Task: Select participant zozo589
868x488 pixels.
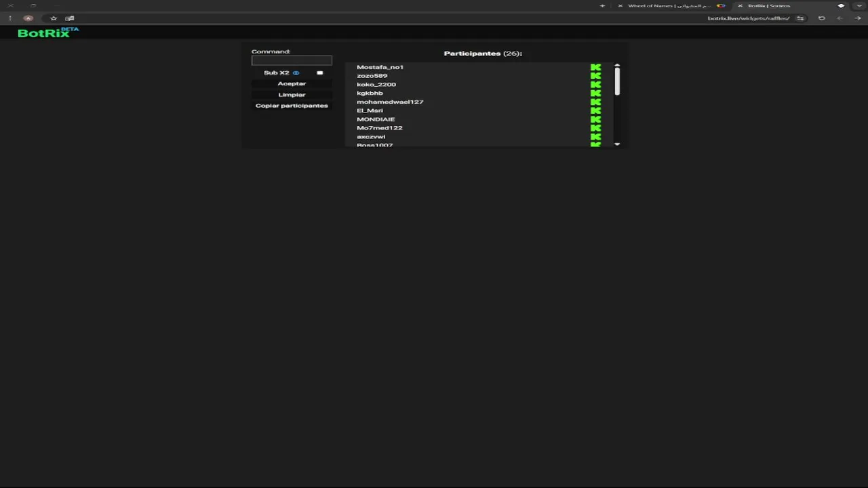Action: (372, 76)
